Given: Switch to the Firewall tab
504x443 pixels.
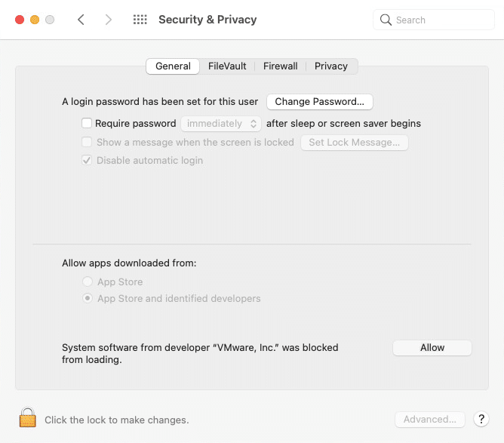Looking at the screenshot, I should [x=280, y=66].
